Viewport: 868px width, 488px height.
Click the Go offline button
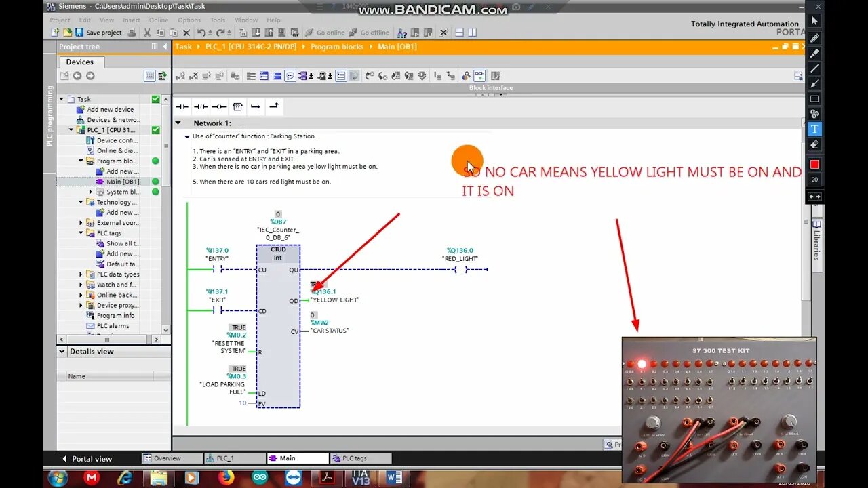point(370,33)
